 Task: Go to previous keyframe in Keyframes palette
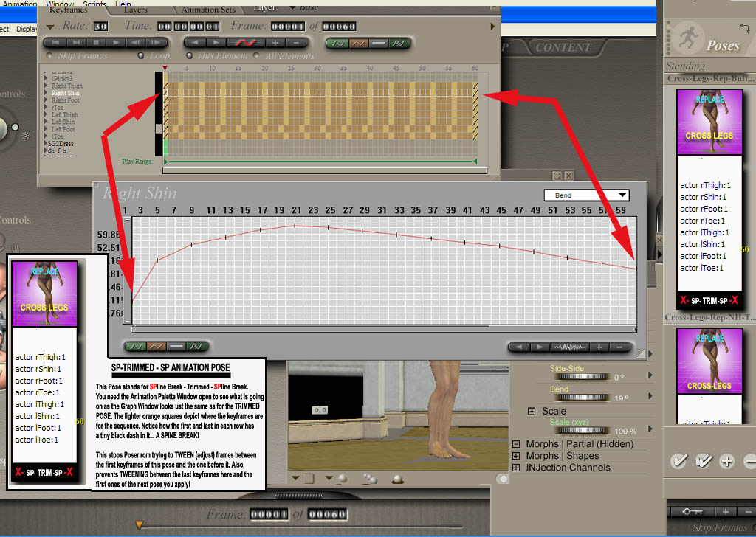pyautogui.click(x=194, y=43)
